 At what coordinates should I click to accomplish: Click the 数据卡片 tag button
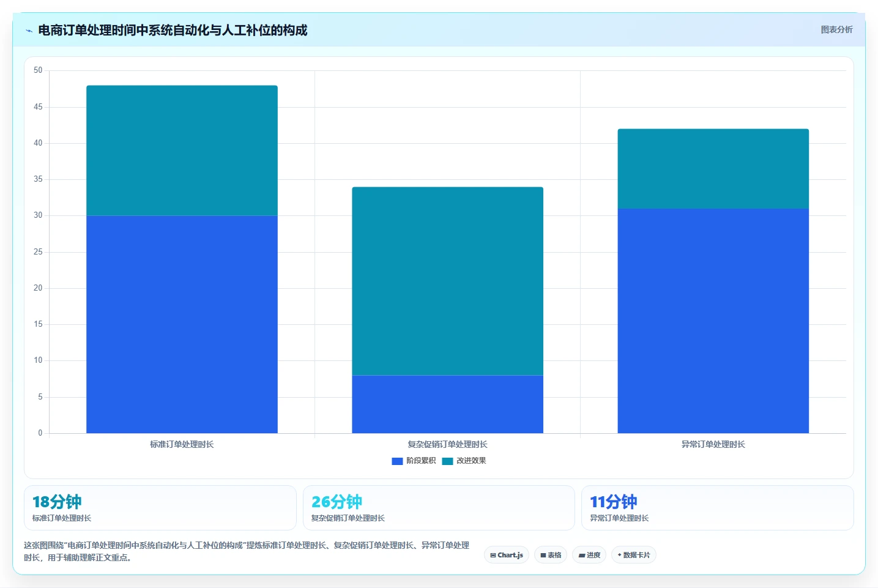coord(634,555)
